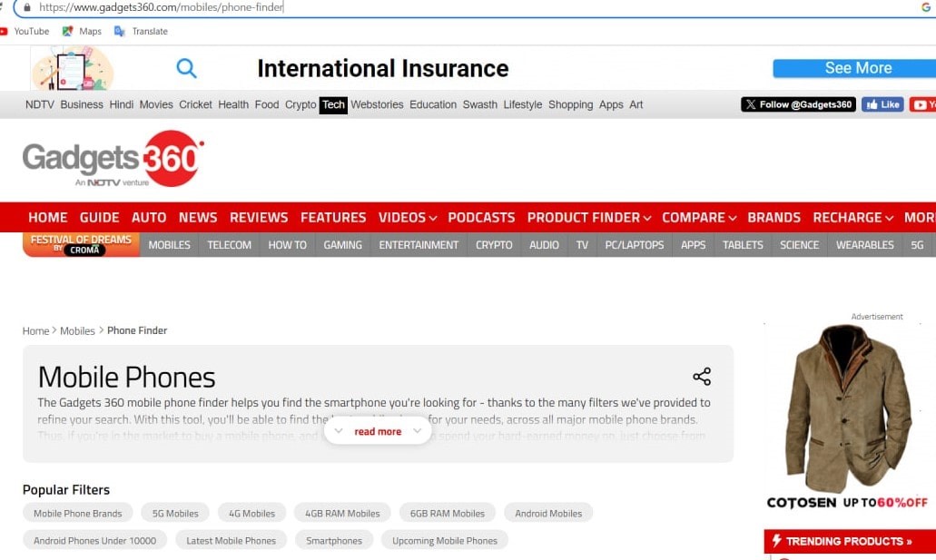
Task: Open the Compare dropdown menu
Action: 699,217
